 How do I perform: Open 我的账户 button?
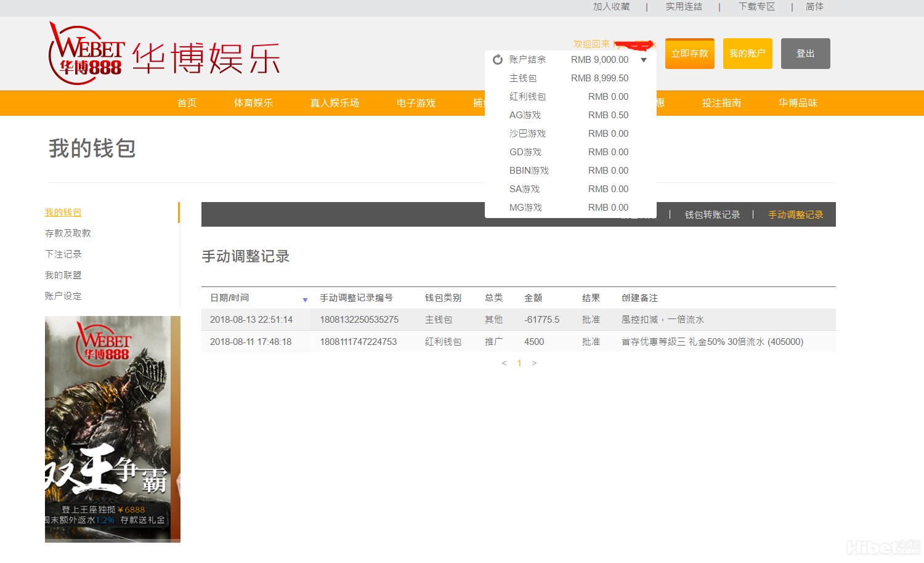[747, 54]
